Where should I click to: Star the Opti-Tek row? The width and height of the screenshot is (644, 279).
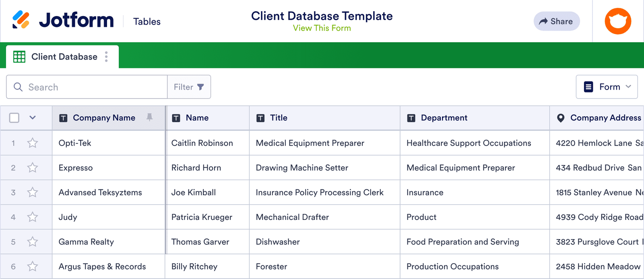click(x=33, y=143)
